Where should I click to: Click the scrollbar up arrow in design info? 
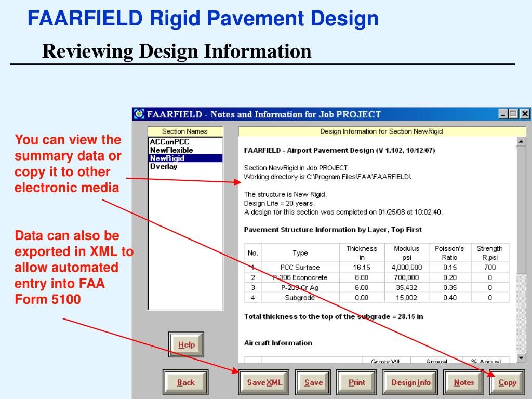pos(521,141)
